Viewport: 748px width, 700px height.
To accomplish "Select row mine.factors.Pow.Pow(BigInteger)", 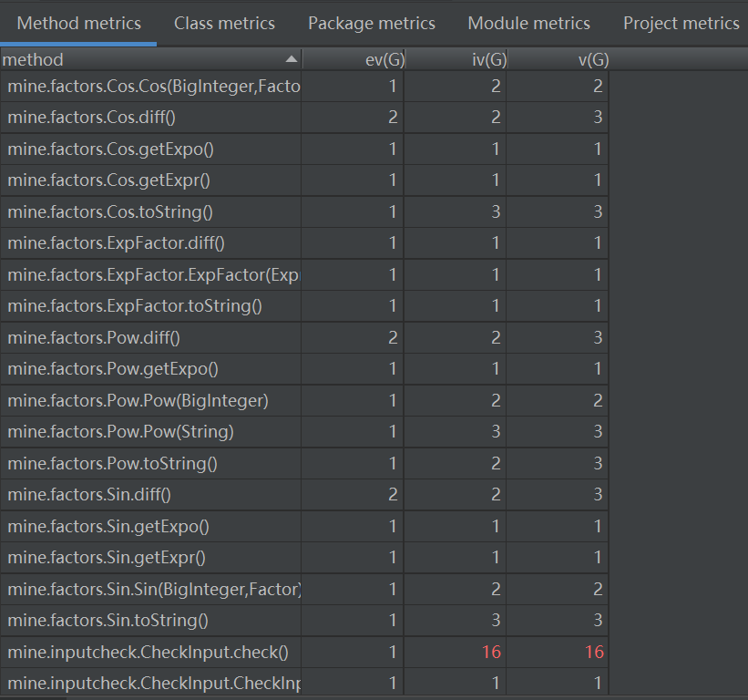I will [304, 400].
